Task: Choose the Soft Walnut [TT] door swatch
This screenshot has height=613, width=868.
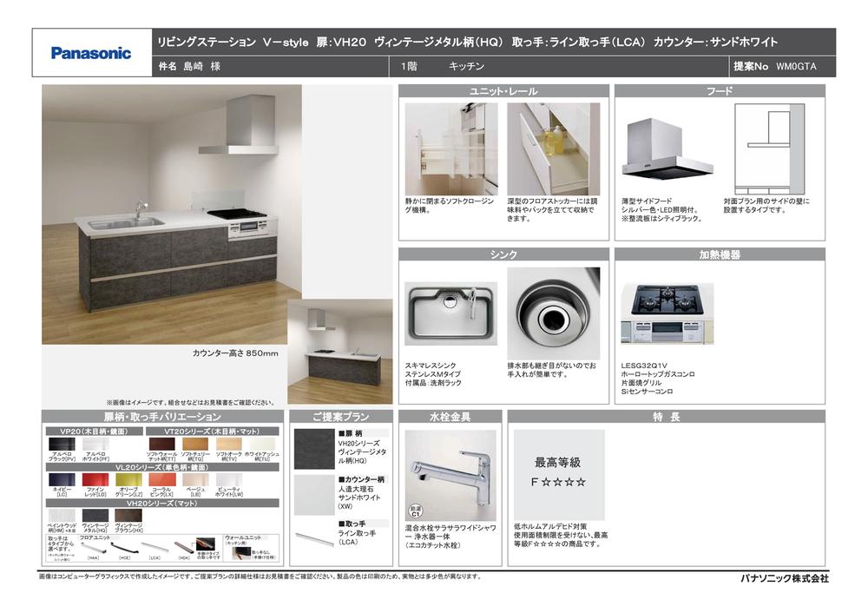Action: (x=162, y=444)
